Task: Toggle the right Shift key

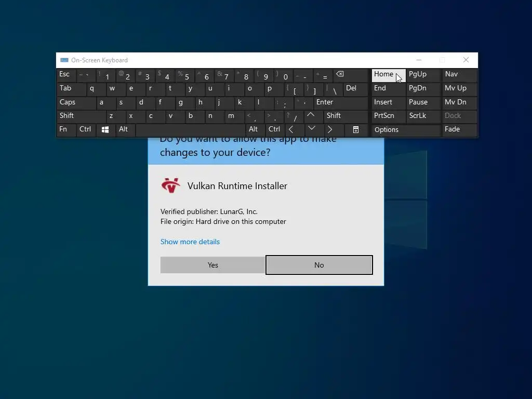Action: [345, 116]
